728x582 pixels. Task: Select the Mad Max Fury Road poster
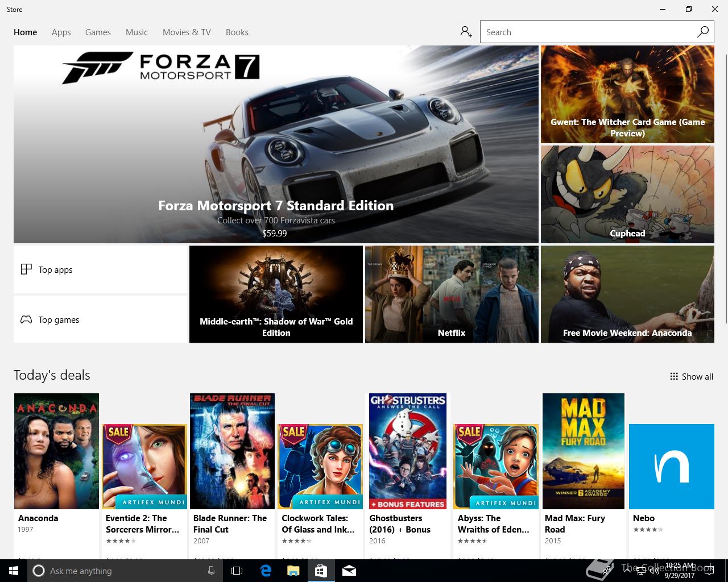coord(584,451)
